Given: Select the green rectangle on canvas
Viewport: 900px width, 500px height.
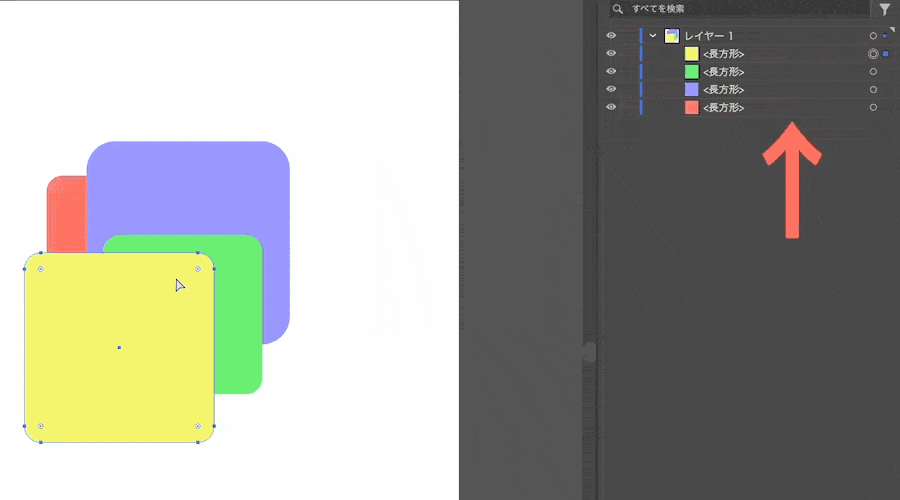Looking at the screenshot, I should coord(238,321).
